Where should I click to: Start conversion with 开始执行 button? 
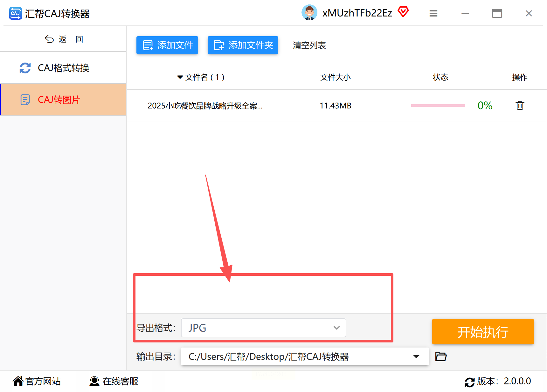(x=483, y=332)
